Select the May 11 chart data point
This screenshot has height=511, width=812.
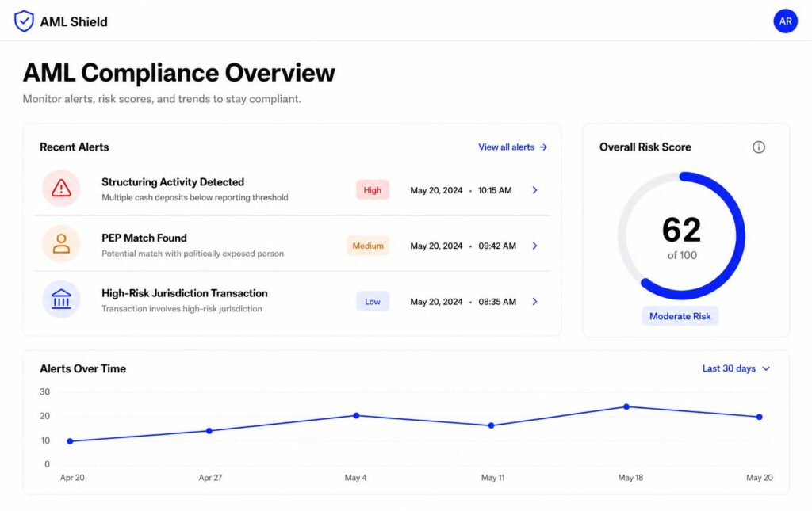pyautogui.click(x=492, y=425)
